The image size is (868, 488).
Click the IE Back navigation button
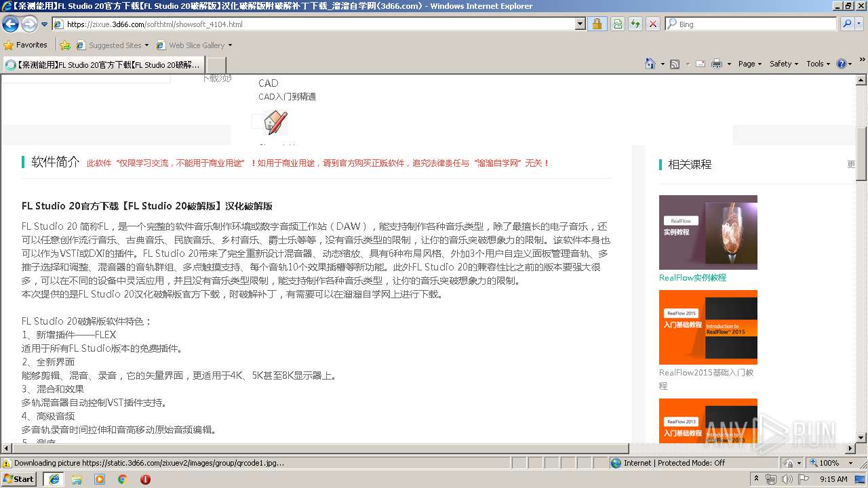pos(11,24)
